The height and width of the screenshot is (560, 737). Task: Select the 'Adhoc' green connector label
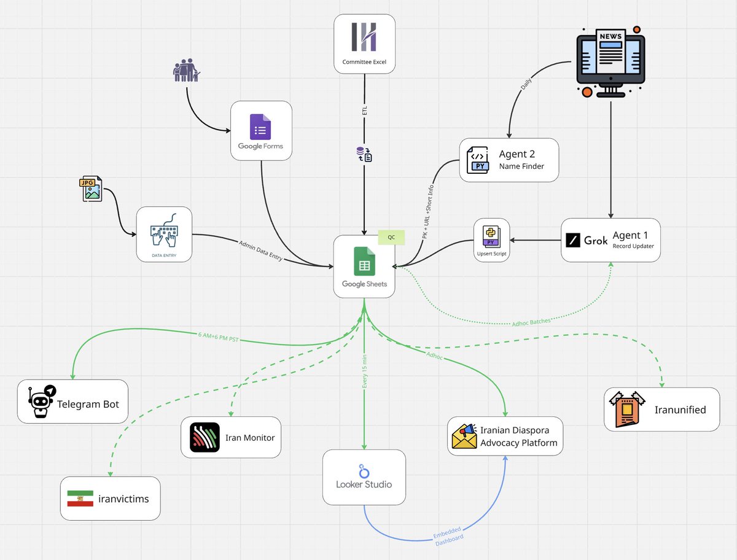tap(435, 356)
